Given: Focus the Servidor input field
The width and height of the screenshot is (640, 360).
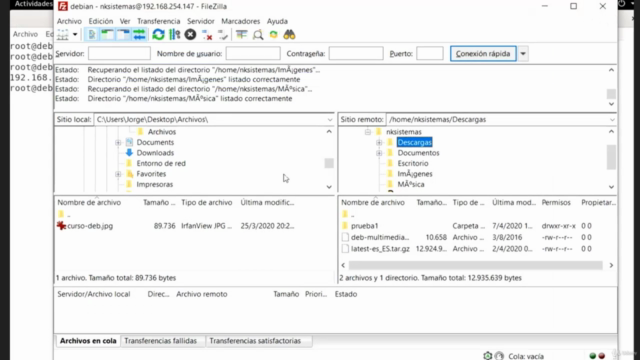Looking at the screenshot, I should [x=119, y=53].
